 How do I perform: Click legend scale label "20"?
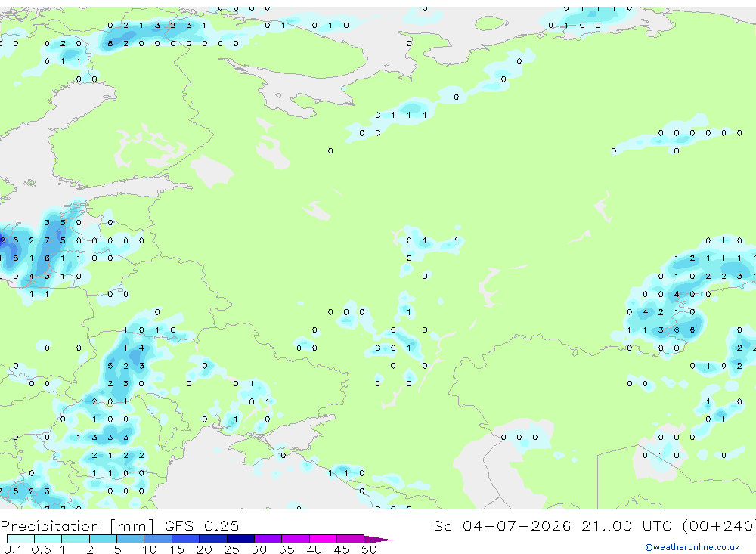(x=204, y=549)
